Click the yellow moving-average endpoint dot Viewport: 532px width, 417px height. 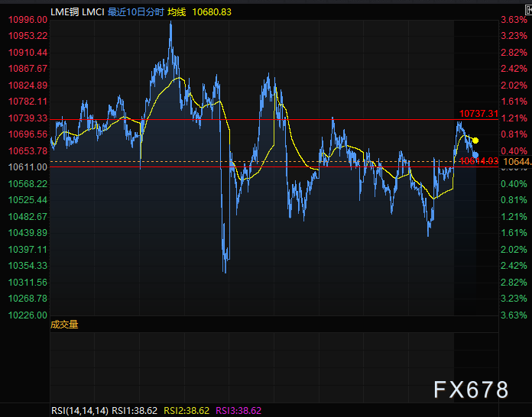(475, 141)
